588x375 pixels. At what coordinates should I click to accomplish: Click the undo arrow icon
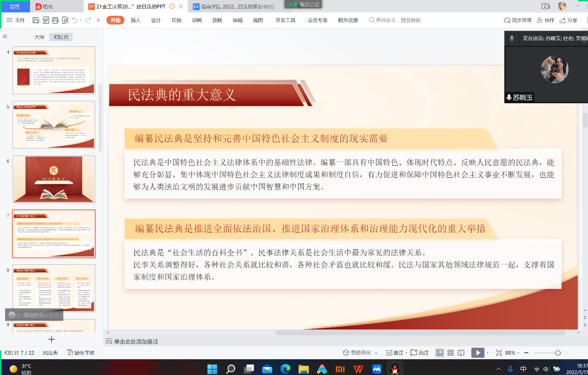coord(75,20)
